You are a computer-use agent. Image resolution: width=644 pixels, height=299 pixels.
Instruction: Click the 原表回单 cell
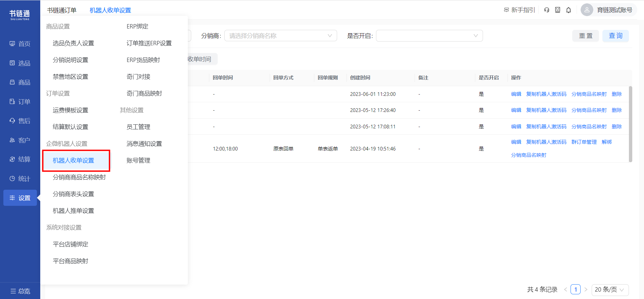click(x=283, y=149)
